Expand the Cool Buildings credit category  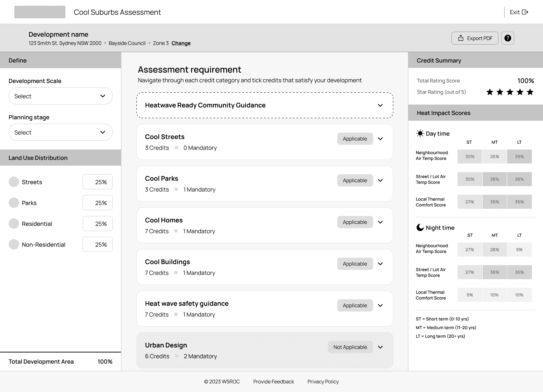(380, 264)
